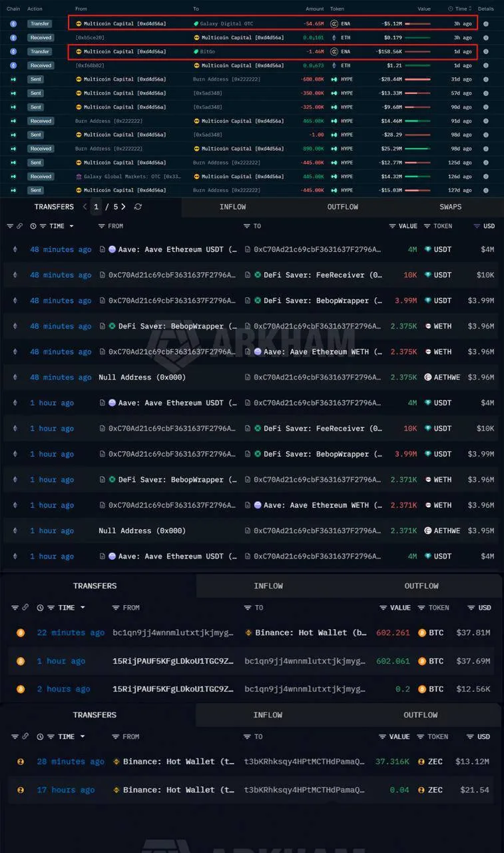
Task: Expand the TIME dropdown in the ZEC transfers panel
Action: [67, 736]
